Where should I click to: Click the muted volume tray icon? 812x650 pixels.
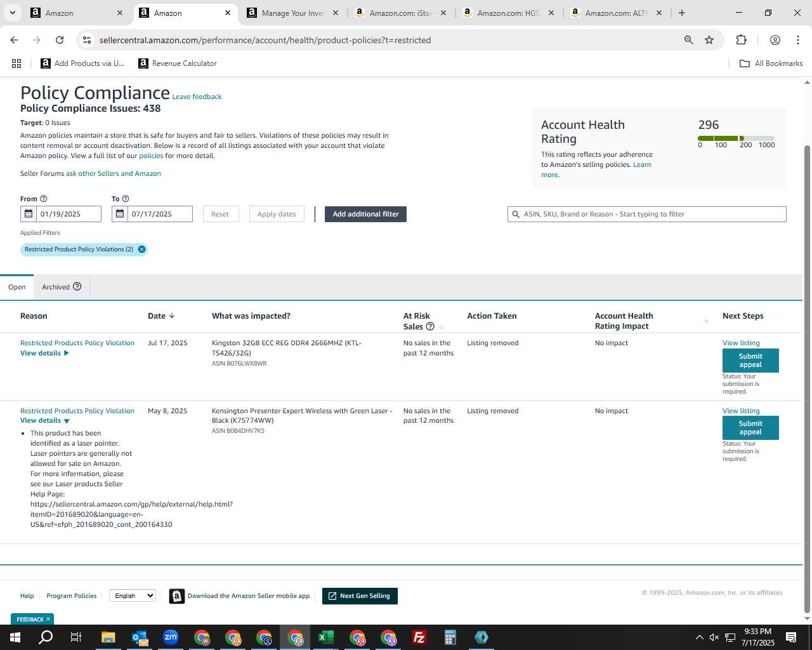click(714, 637)
